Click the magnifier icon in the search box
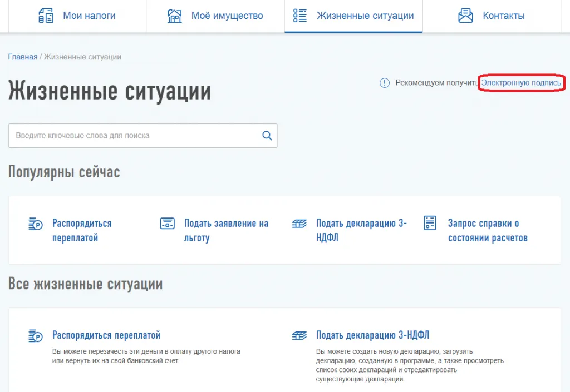The image size is (570, 392). [x=267, y=135]
